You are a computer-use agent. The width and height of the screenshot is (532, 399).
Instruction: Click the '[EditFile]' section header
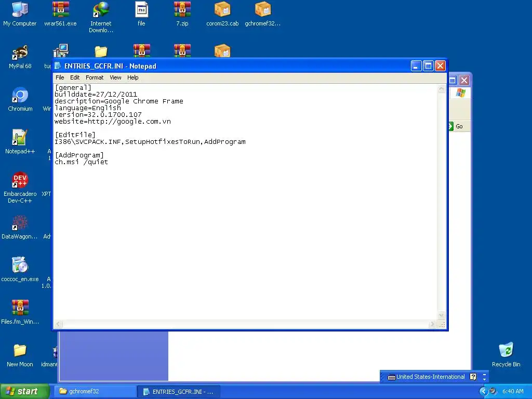pos(75,135)
